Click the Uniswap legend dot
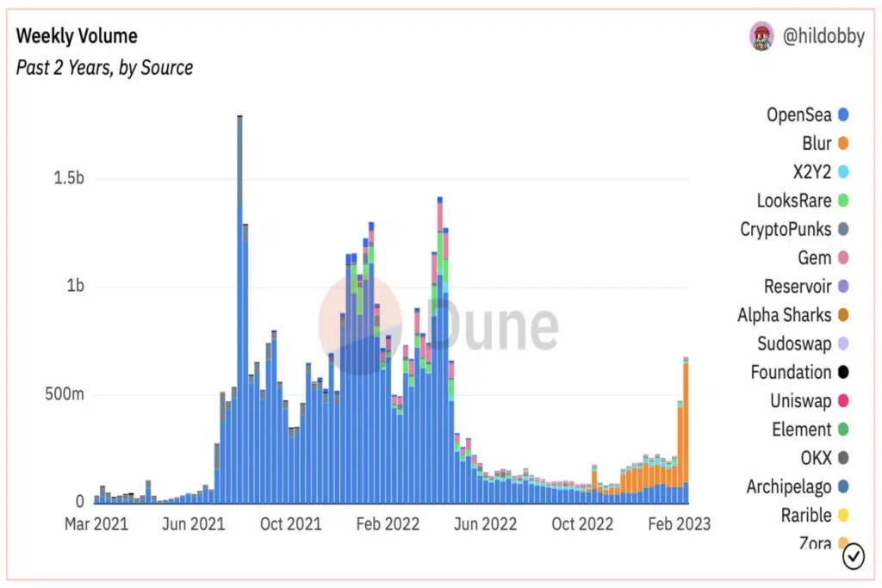Image resolution: width=882 pixels, height=588 pixels. 842,401
